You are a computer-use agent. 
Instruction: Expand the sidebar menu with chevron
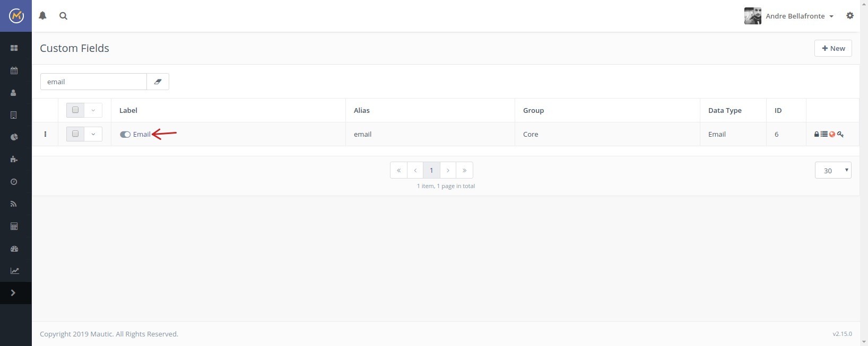coord(13,293)
